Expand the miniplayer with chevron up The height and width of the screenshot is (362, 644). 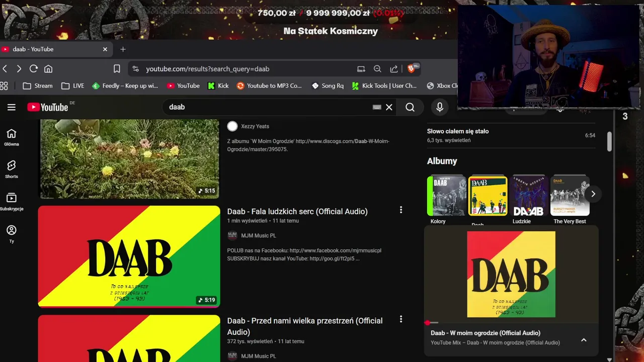(x=584, y=340)
